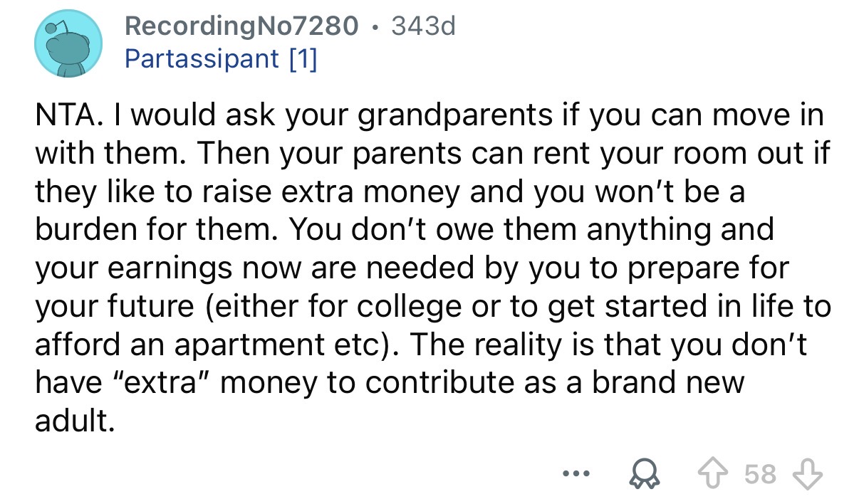Click the final word "adult." of the comment

(x=75, y=422)
